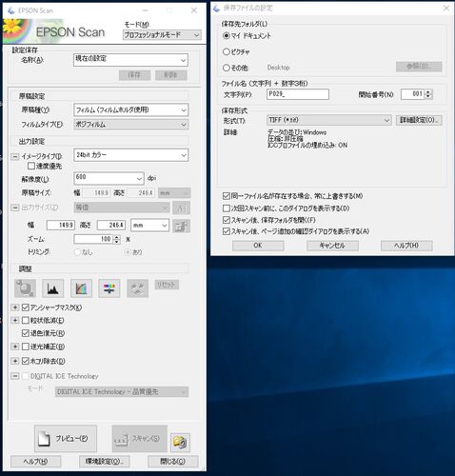Open the TIFF format dropdown
The image size is (455, 476).
tap(328, 120)
